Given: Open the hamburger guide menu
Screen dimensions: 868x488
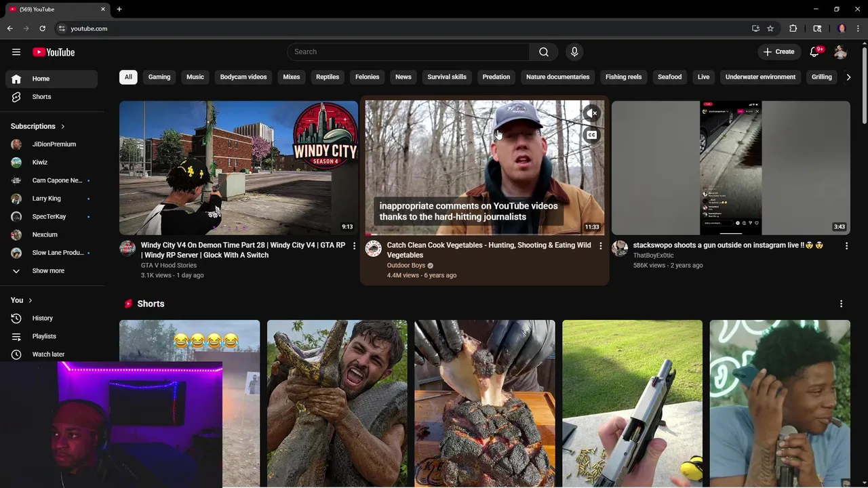Looking at the screenshot, I should [16, 52].
